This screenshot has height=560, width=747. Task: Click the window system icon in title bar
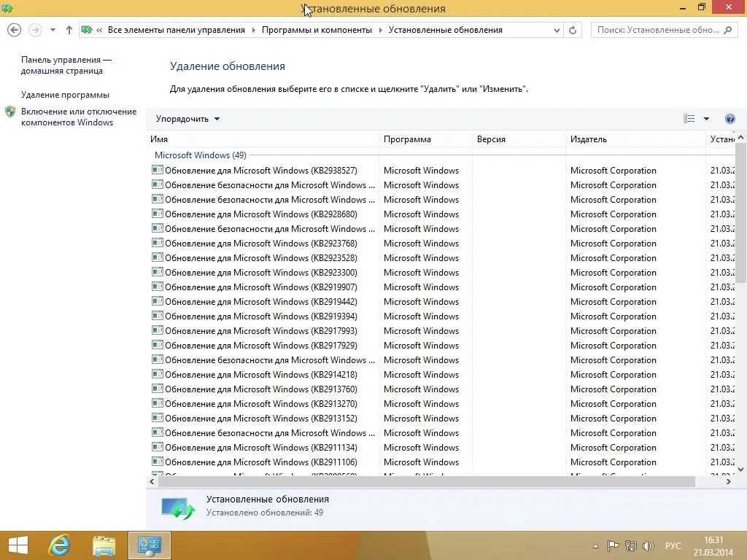pyautogui.click(x=7, y=8)
